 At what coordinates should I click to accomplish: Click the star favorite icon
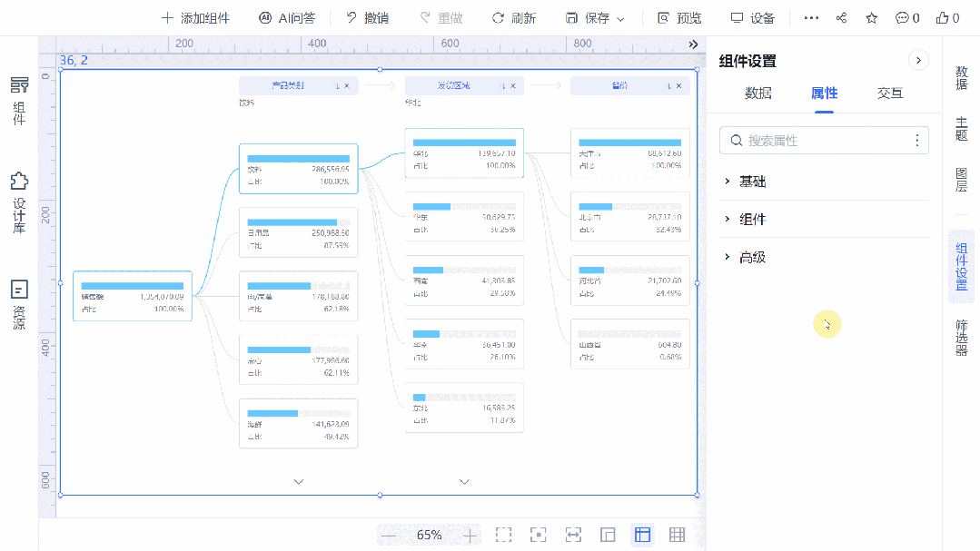tap(871, 18)
